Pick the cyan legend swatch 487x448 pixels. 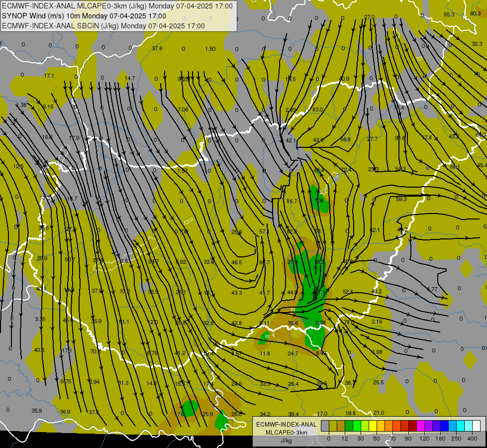click(460, 426)
